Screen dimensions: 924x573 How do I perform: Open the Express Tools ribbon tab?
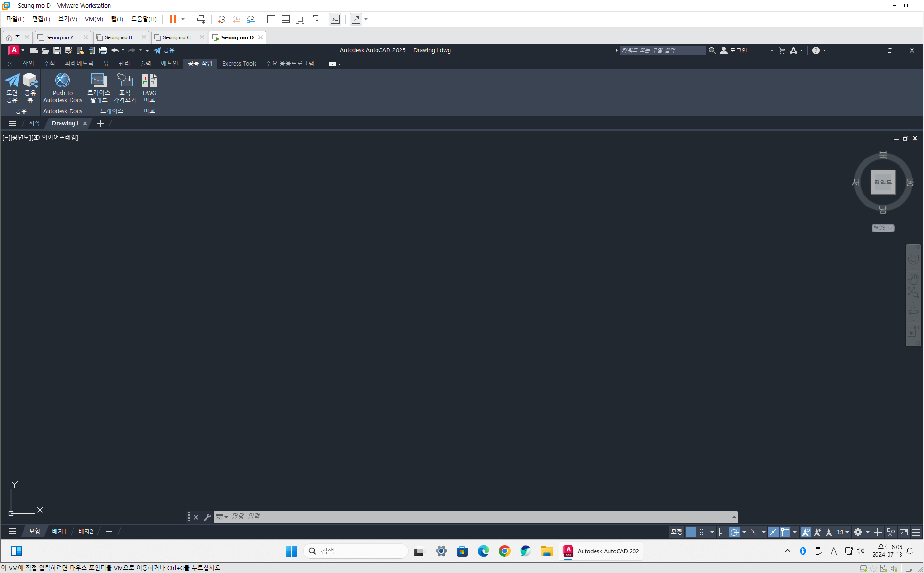239,64
